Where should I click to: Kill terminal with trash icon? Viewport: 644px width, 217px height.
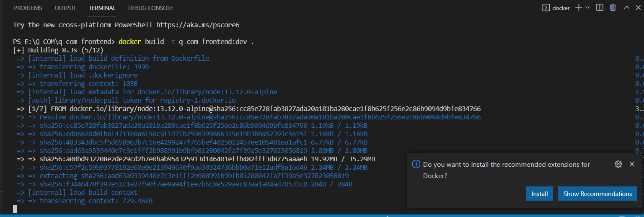(613, 8)
